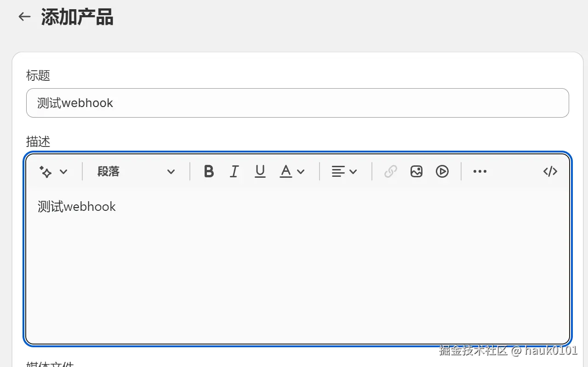Open the AI assistant sparkle icon
The image size is (588, 367).
click(x=46, y=171)
